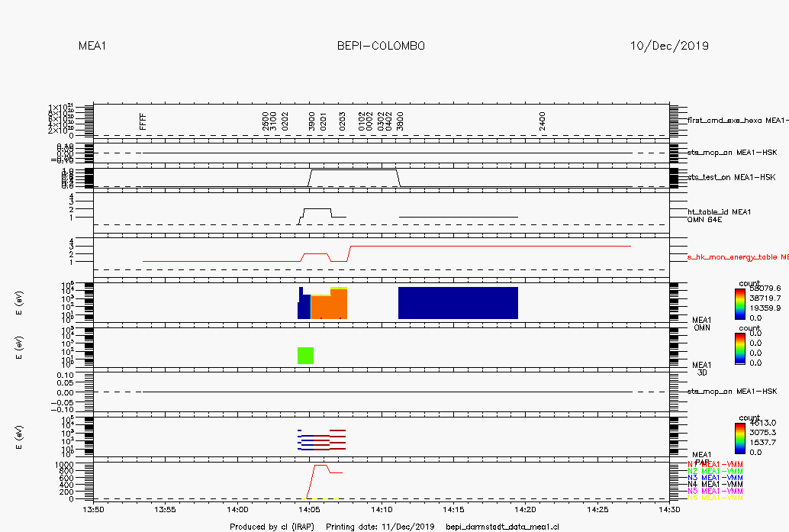Screen dimensions: 789x532
Task: Click the MEA1 3D panel label
Action: (702, 369)
